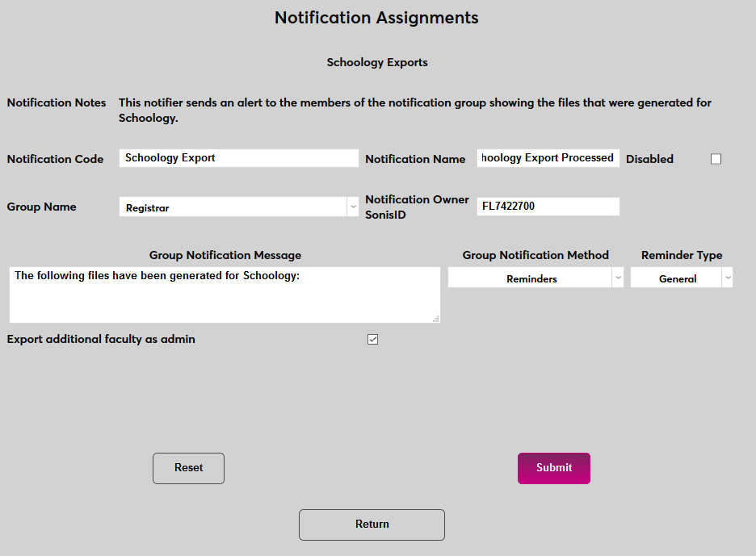Expand the Reminder Type selector arrow
The image size is (756, 556).
pos(728,277)
